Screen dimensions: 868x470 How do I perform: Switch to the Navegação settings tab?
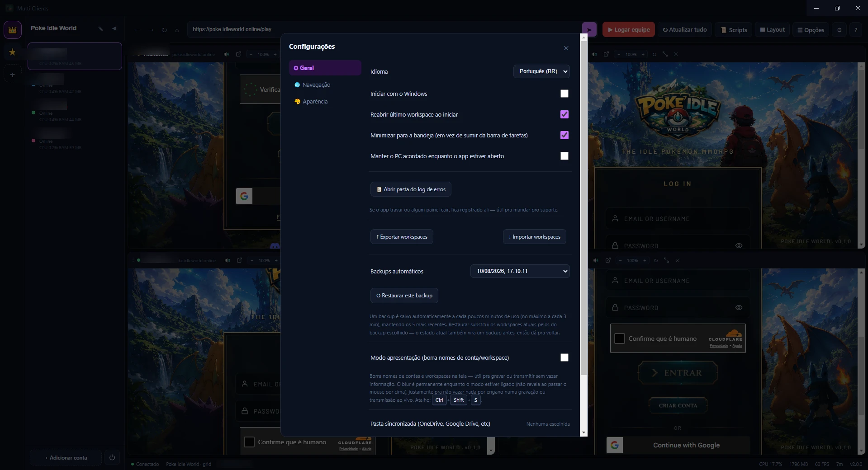pos(325,85)
